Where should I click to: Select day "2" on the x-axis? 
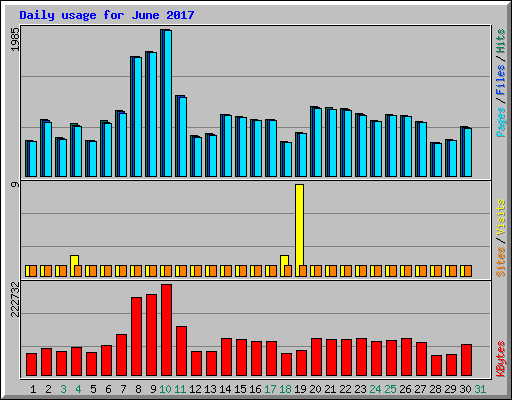pyautogui.click(x=48, y=389)
